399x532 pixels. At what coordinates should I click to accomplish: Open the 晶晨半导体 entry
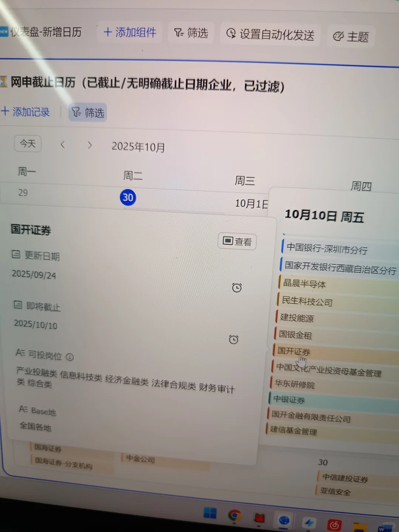(x=338, y=285)
